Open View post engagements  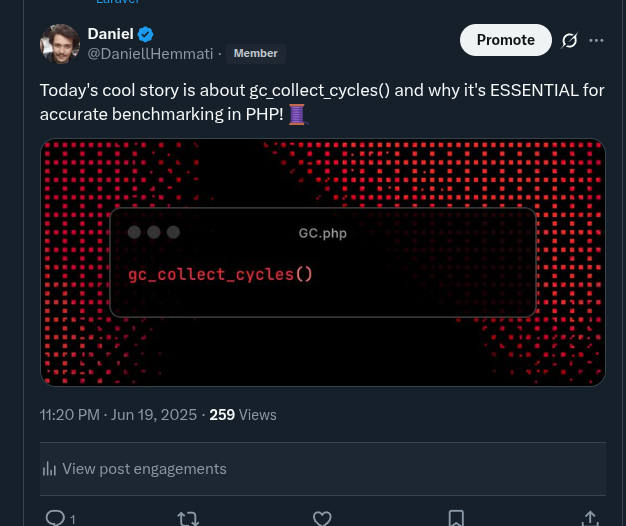point(144,468)
